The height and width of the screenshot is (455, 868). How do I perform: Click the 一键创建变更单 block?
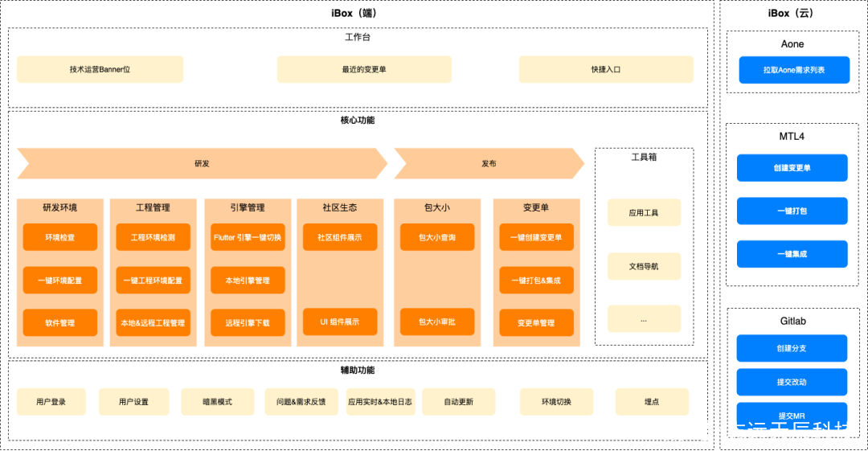coord(536,237)
